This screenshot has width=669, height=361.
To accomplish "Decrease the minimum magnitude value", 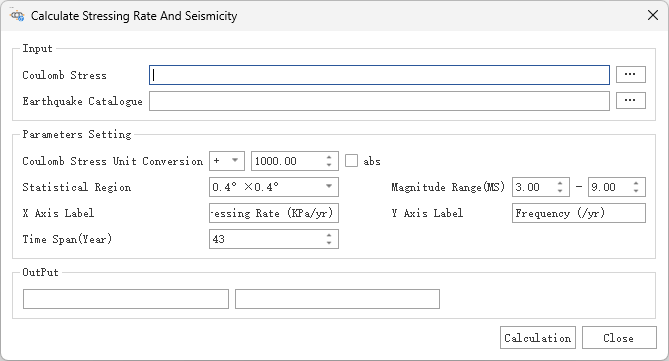I will click(560, 191).
